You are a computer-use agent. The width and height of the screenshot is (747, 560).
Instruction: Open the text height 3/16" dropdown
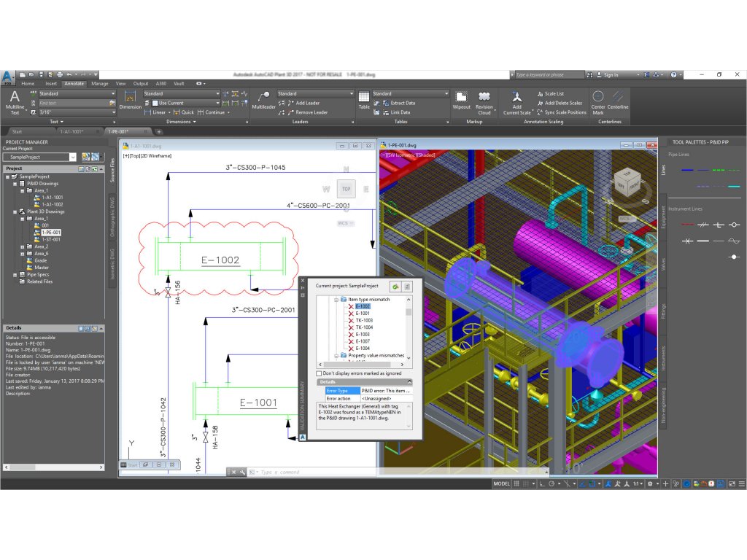77,112
